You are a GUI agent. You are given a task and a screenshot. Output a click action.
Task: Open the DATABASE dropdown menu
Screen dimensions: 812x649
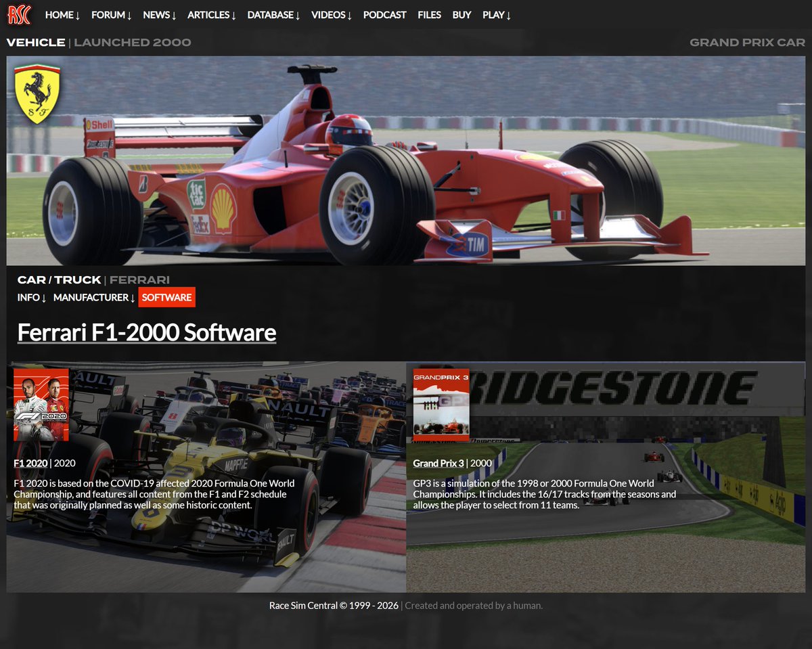point(273,14)
